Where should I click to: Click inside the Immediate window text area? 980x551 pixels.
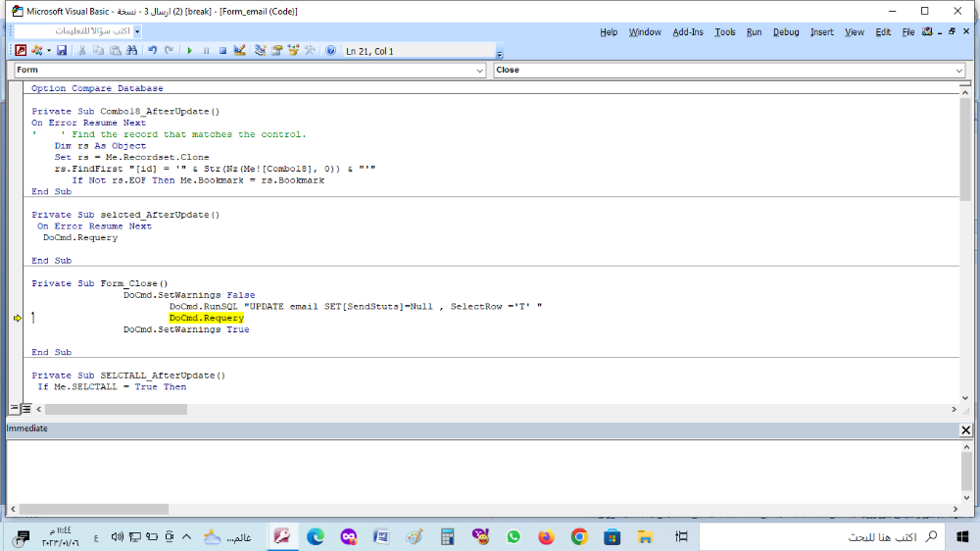coord(482,473)
